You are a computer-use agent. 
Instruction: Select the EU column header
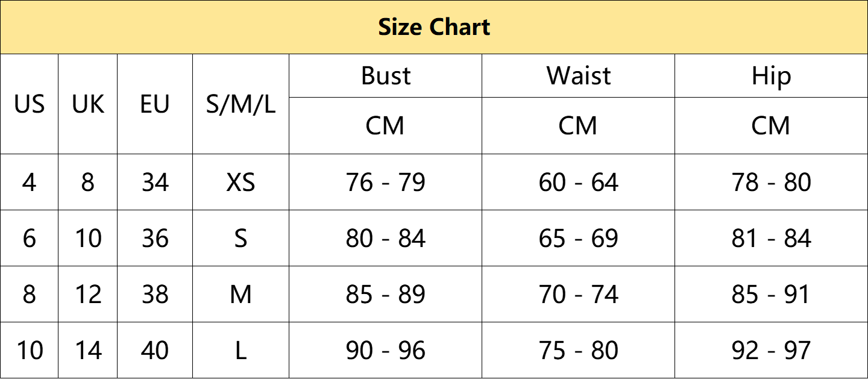tap(155, 104)
